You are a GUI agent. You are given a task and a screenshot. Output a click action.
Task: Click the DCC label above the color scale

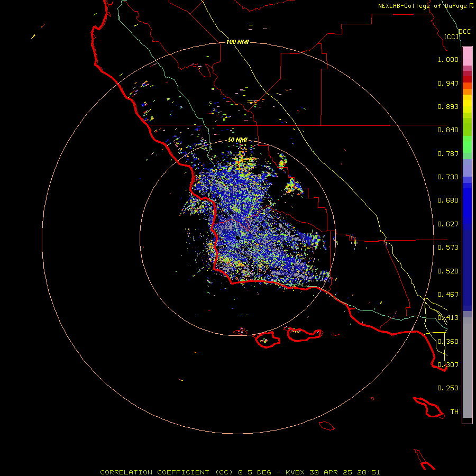[x=465, y=32]
